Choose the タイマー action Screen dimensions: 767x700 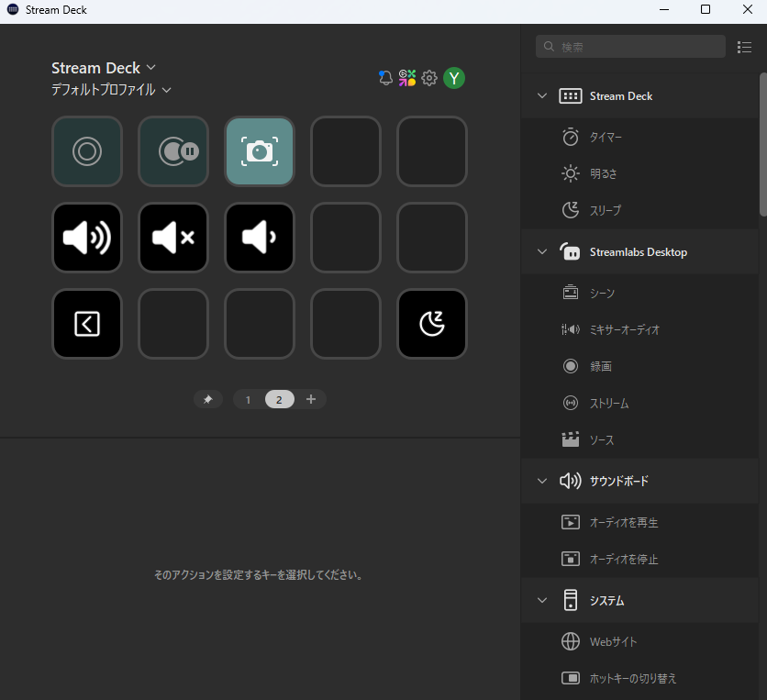click(639, 137)
